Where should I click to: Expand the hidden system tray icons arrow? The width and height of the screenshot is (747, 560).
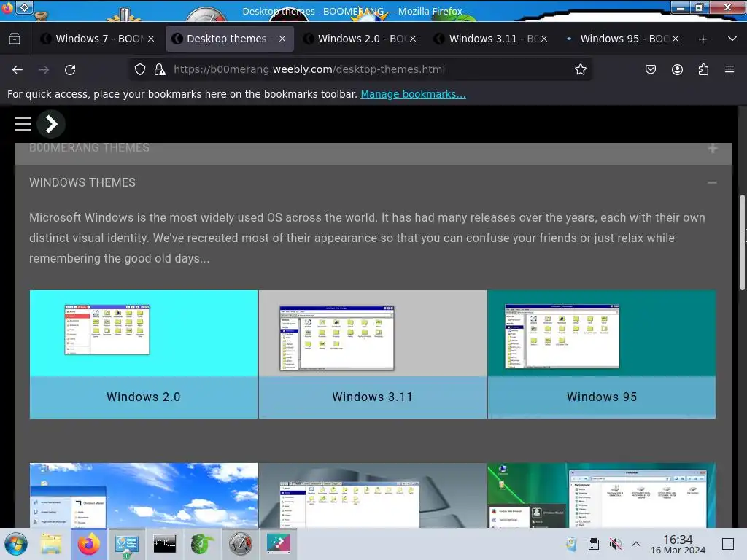(x=636, y=544)
